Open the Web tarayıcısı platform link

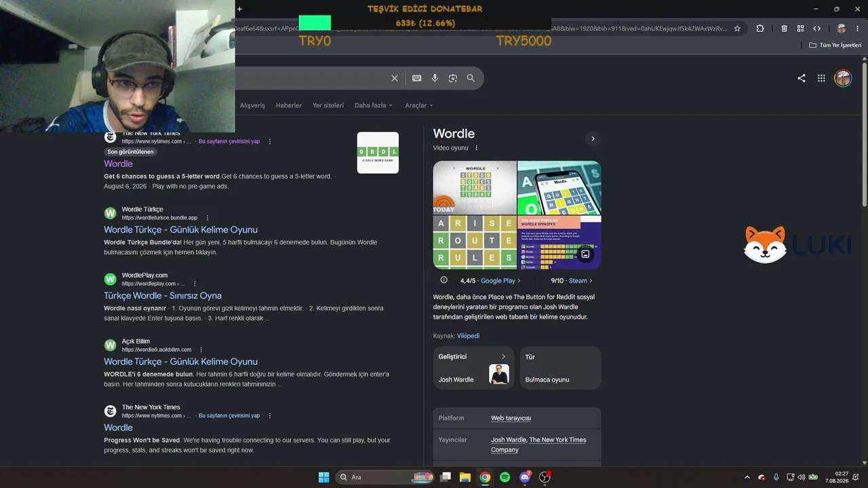coord(511,418)
